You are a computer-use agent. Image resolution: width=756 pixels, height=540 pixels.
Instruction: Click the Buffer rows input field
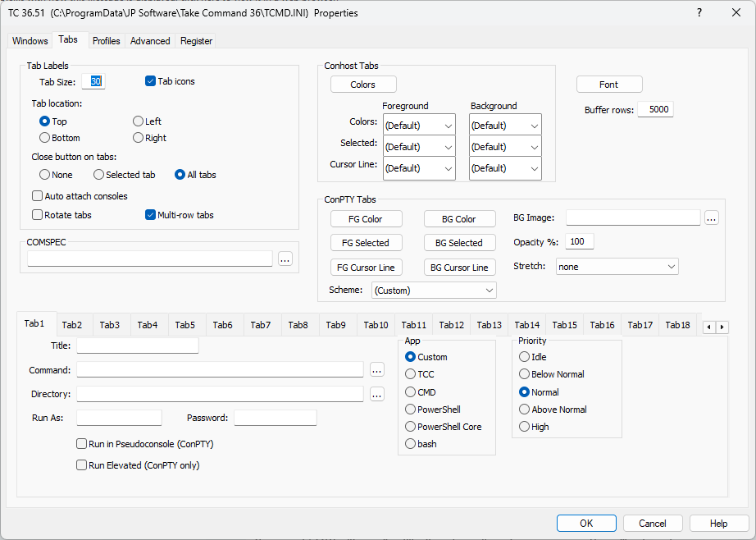[x=655, y=109]
